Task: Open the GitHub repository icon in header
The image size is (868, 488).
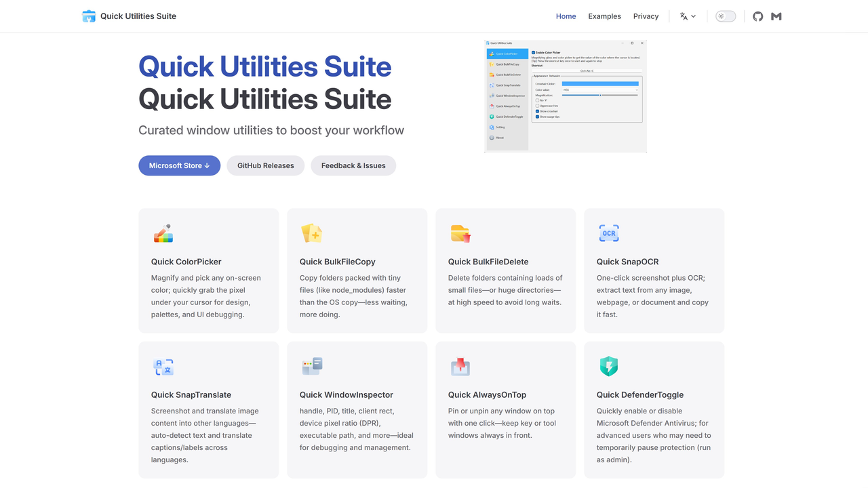Action: 758,16
